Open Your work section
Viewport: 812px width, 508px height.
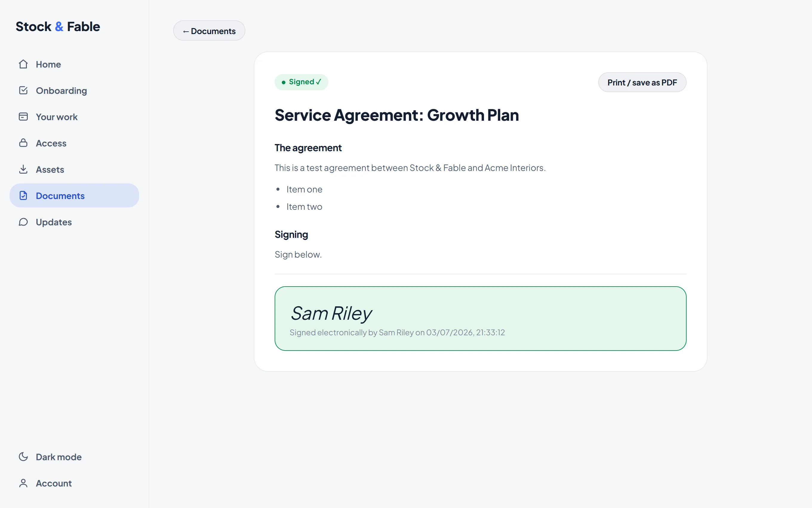(x=74, y=117)
